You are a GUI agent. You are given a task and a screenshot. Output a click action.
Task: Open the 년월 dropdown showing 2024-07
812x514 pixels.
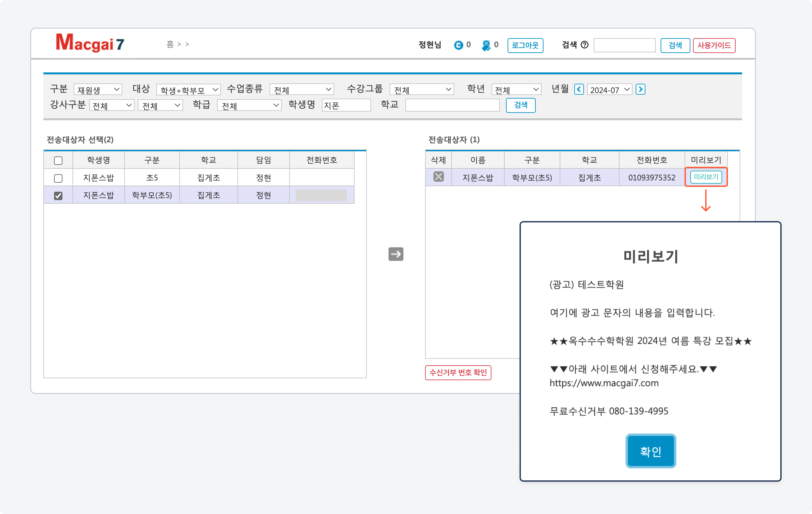point(609,90)
